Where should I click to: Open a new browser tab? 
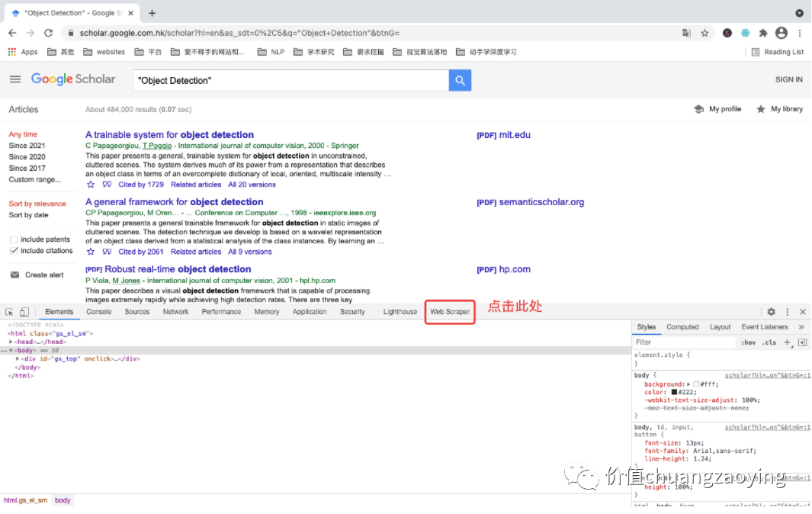click(152, 13)
